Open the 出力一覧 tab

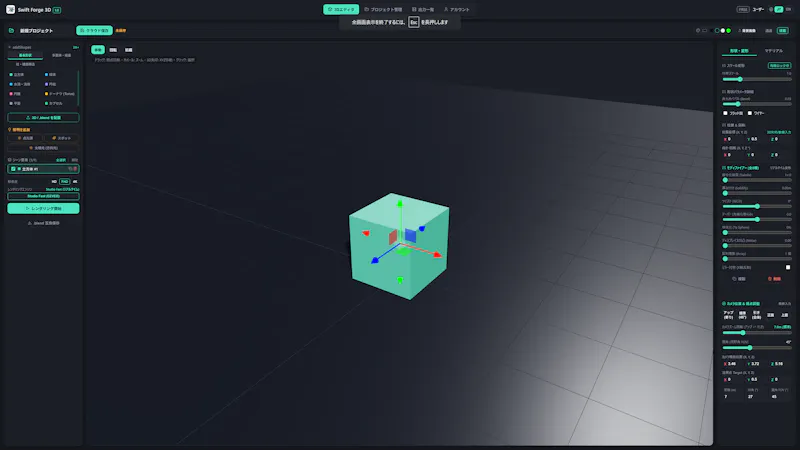point(423,9)
